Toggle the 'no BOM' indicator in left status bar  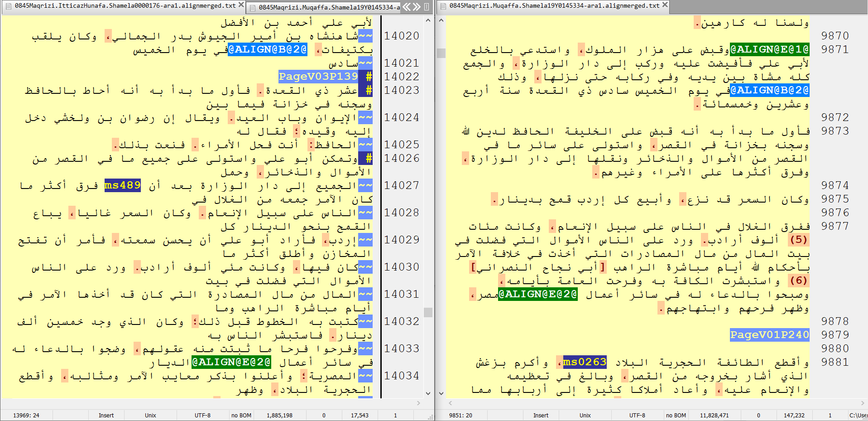click(x=241, y=415)
